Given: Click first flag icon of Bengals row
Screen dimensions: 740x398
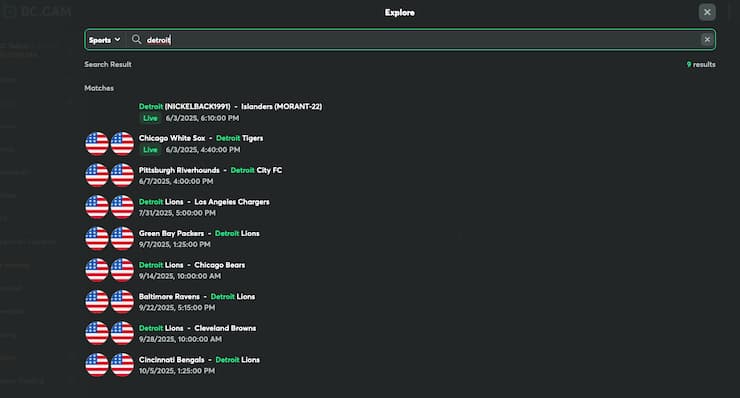Looking at the screenshot, I should 97,365.
